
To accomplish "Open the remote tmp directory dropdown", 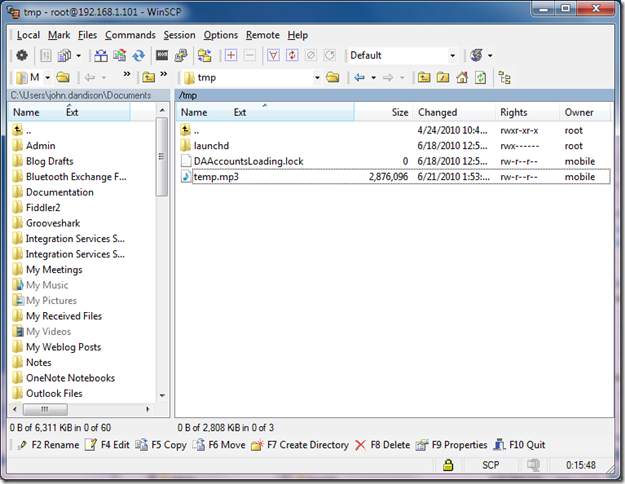I will click(317, 77).
